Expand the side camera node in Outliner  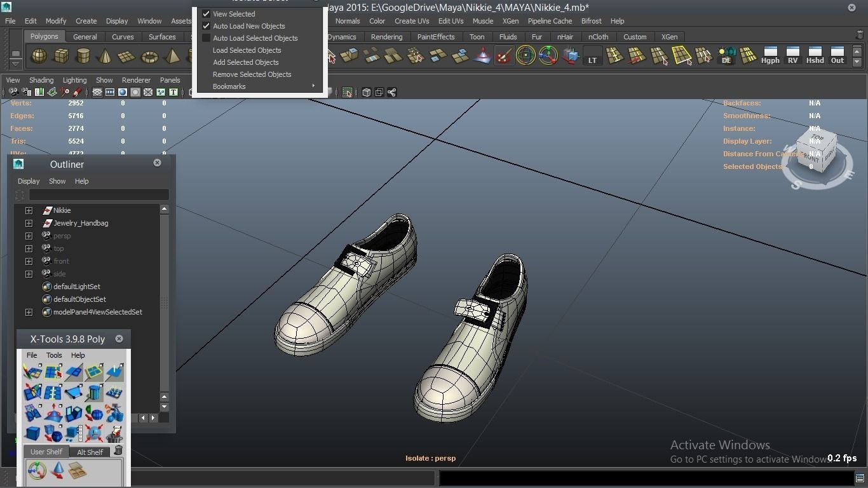tap(29, 274)
